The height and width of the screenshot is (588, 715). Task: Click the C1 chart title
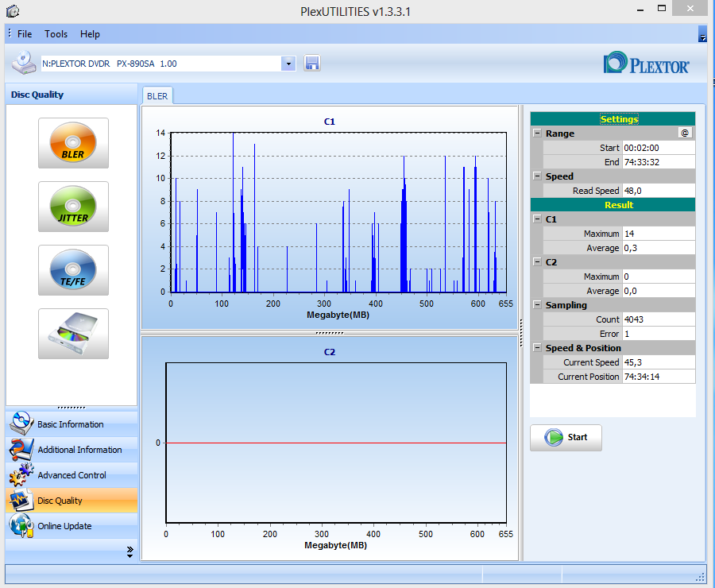click(329, 122)
